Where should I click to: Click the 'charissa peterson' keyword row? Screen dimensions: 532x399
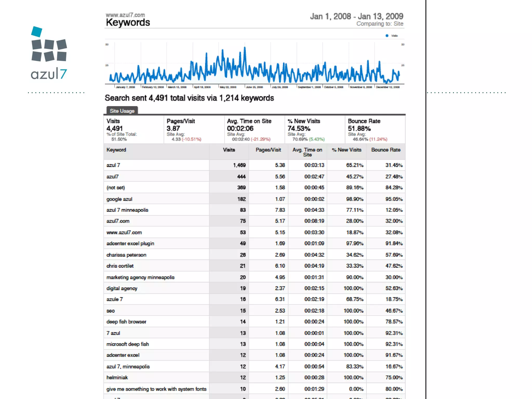click(x=126, y=255)
